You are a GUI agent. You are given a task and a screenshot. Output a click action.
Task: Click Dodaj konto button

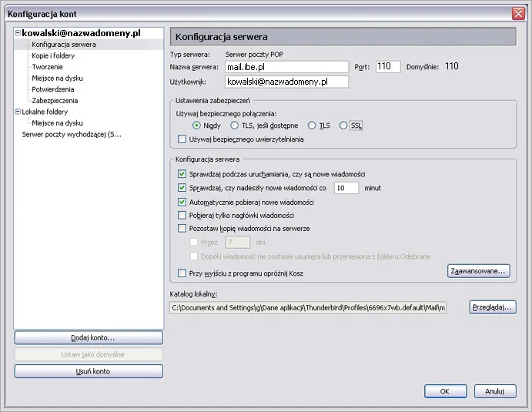pyautogui.click(x=89, y=338)
